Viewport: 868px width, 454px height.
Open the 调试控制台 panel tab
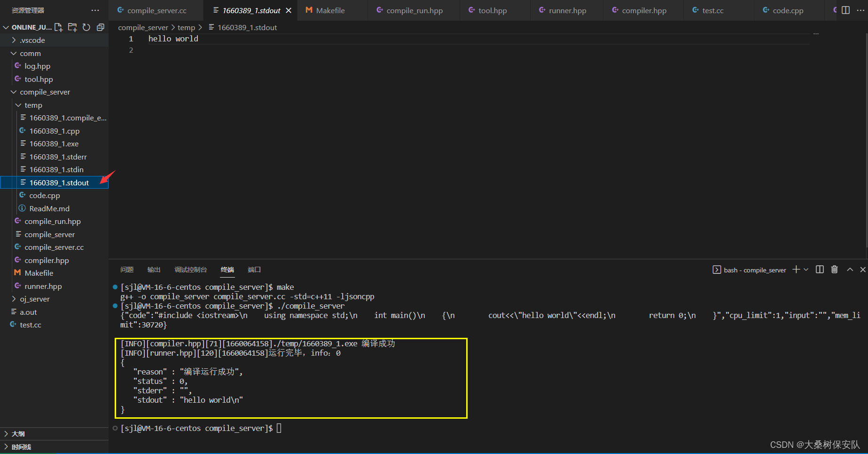pyautogui.click(x=190, y=270)
